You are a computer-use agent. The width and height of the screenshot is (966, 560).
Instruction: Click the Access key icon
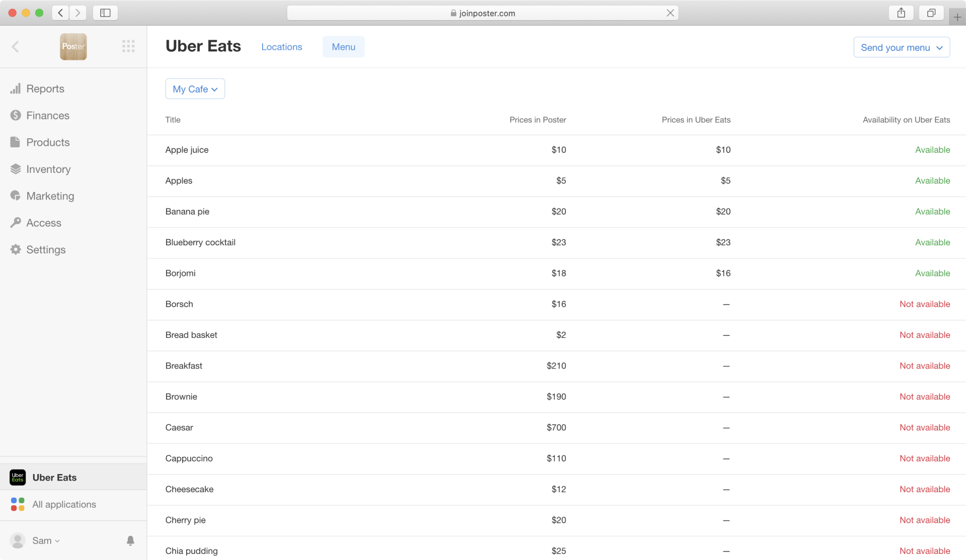pos(16,223)
